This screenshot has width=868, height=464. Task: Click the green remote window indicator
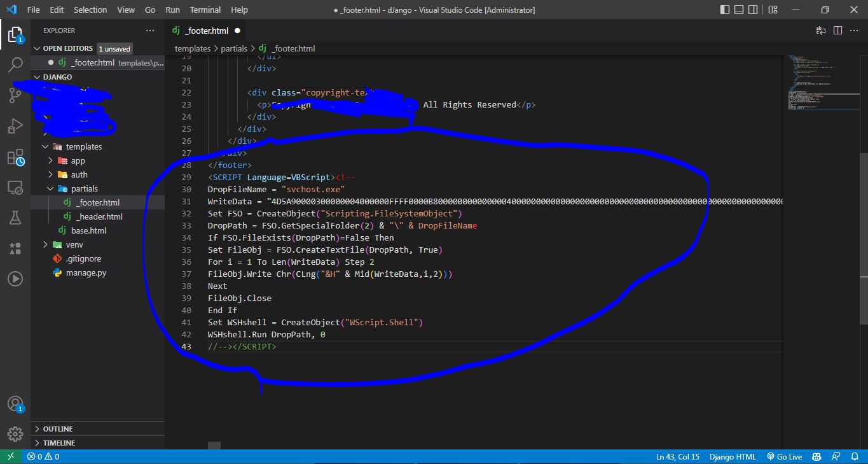(x=10, y=456)
